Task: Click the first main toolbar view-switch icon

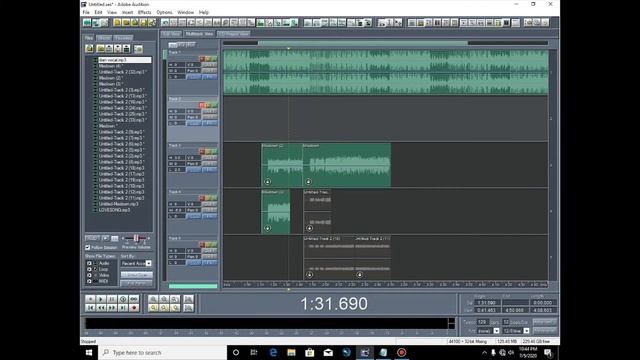Action: coord(87,22)
